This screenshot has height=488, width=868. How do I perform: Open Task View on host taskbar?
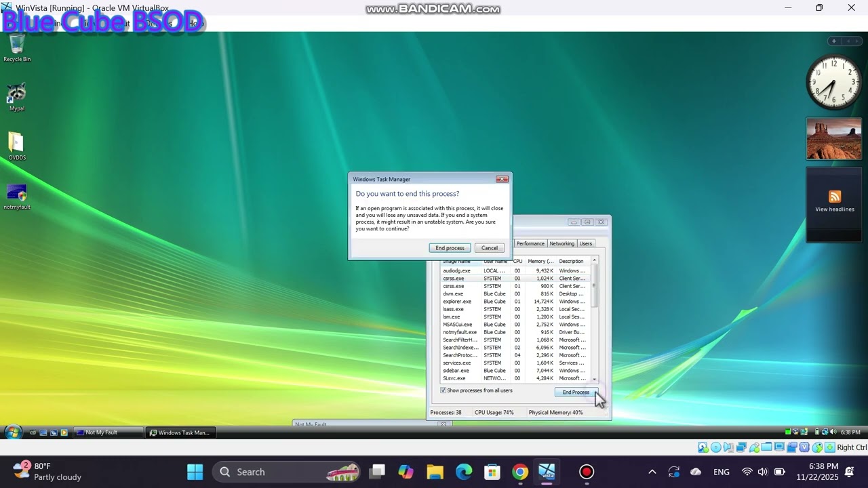pos(378,472)
